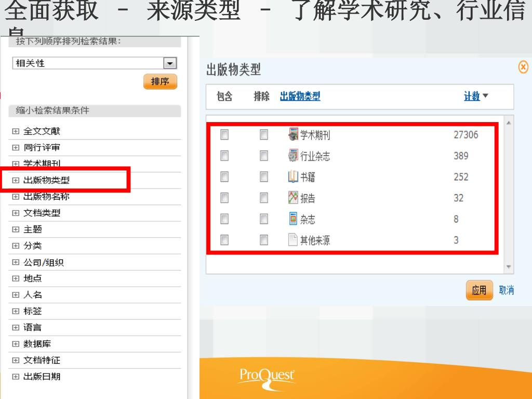Check include box for 报告

224,198
